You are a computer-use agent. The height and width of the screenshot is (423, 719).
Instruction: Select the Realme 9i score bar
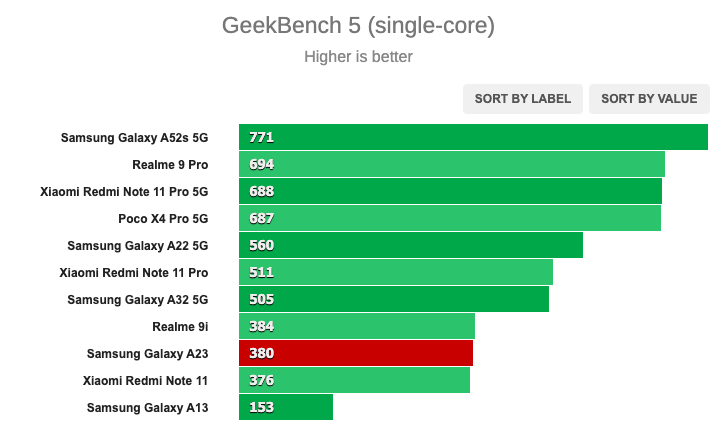click(357, 327)
